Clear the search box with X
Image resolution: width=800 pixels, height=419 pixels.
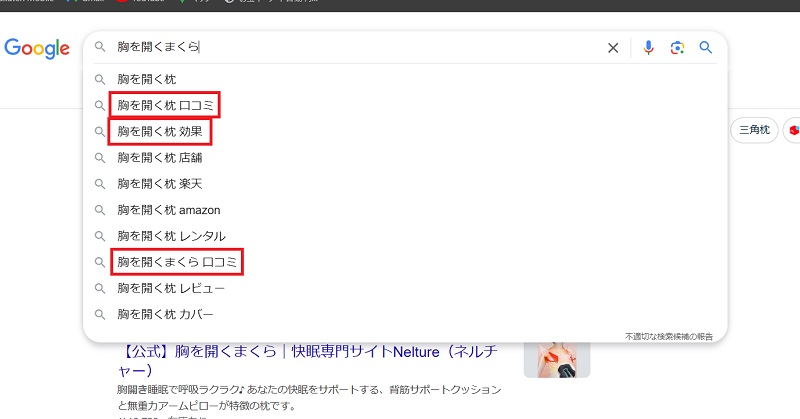[613, 48]
